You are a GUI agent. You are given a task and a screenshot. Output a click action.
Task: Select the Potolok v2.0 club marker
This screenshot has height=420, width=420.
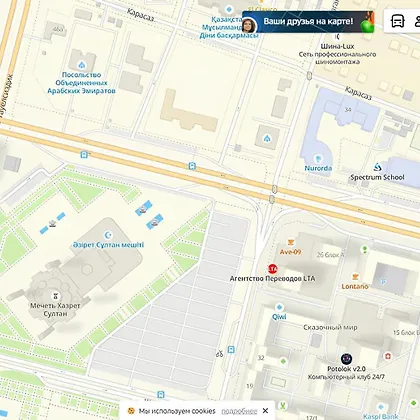click(346, 359)
